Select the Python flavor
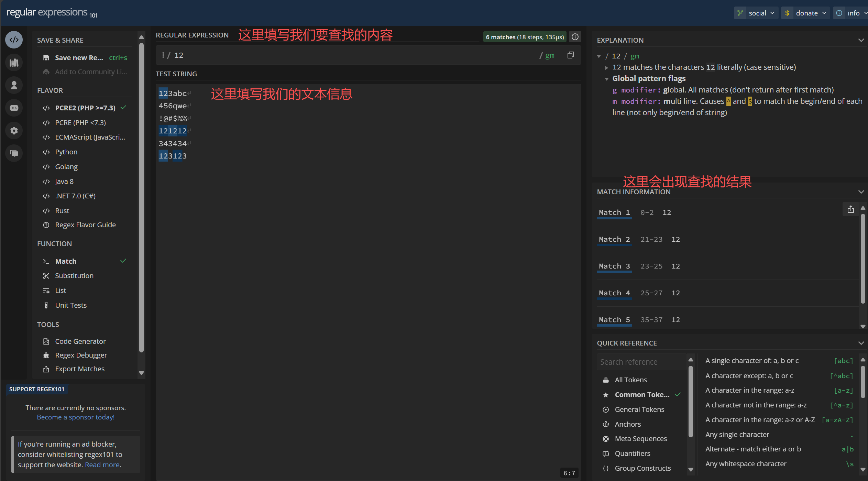 (x=66, y=152)
